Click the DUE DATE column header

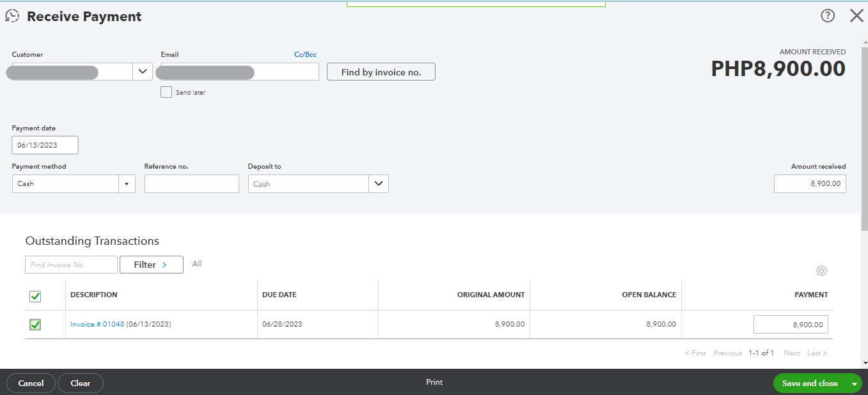tap(280, 295)
